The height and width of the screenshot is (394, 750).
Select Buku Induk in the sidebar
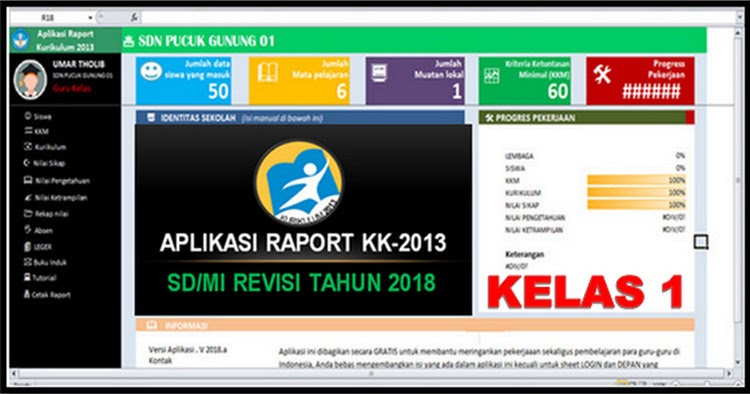coord(45,262)
